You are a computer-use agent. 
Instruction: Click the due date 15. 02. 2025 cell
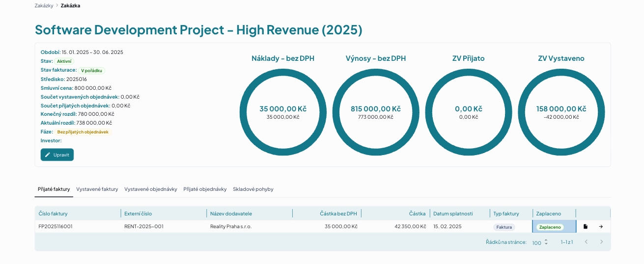click(460, 227)
